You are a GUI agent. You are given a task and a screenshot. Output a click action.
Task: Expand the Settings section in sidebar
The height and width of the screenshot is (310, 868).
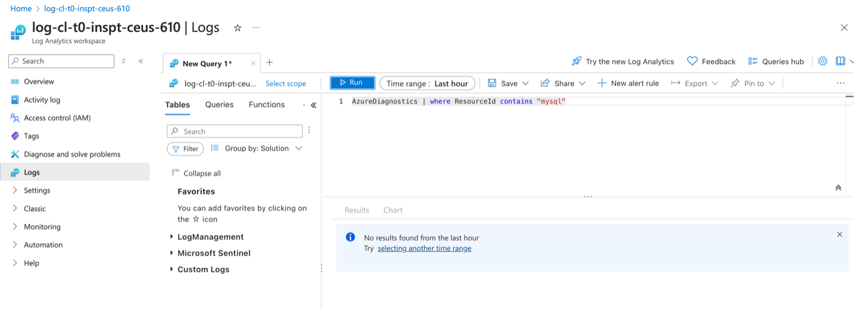pyautogui.click(x=15, y=190)
